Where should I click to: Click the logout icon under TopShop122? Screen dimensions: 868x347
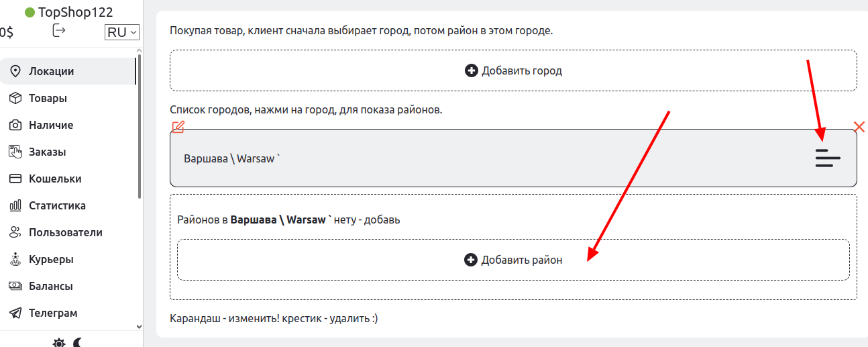59,31
